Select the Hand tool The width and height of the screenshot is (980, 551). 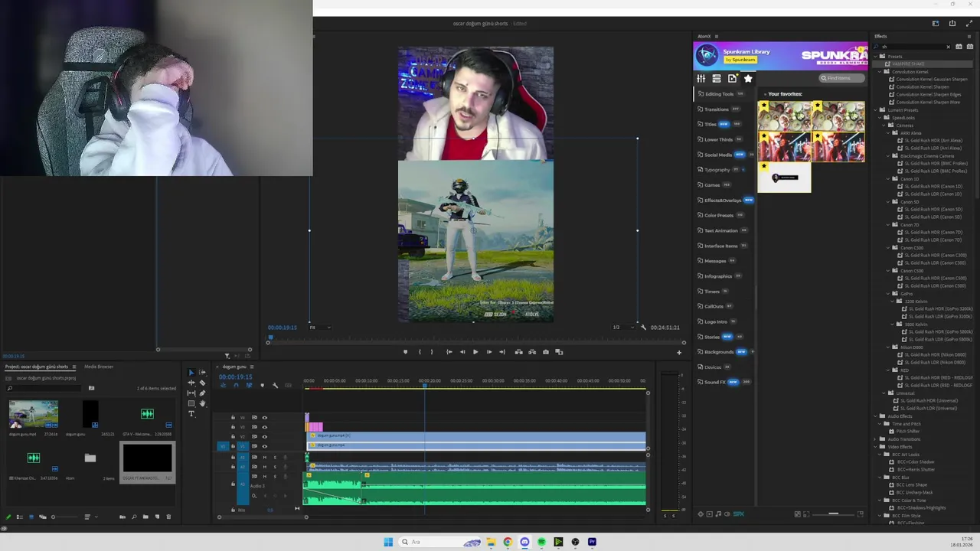pyautogui.click(x=202, y=403)
